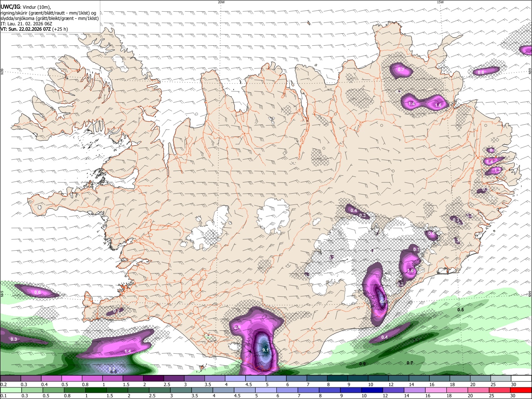The image size is (532, 399).
Task: Click the 18 label in the top legend row
Action: click(453, 384)
